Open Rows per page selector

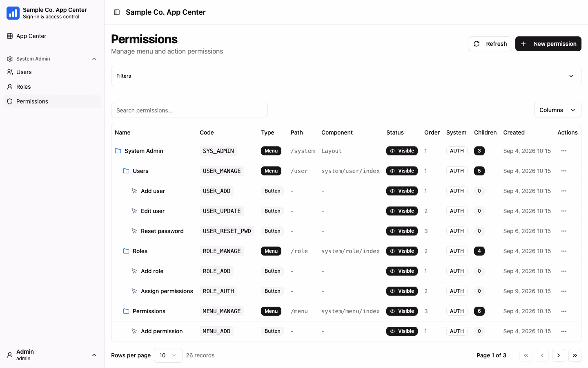coord(168,355)
